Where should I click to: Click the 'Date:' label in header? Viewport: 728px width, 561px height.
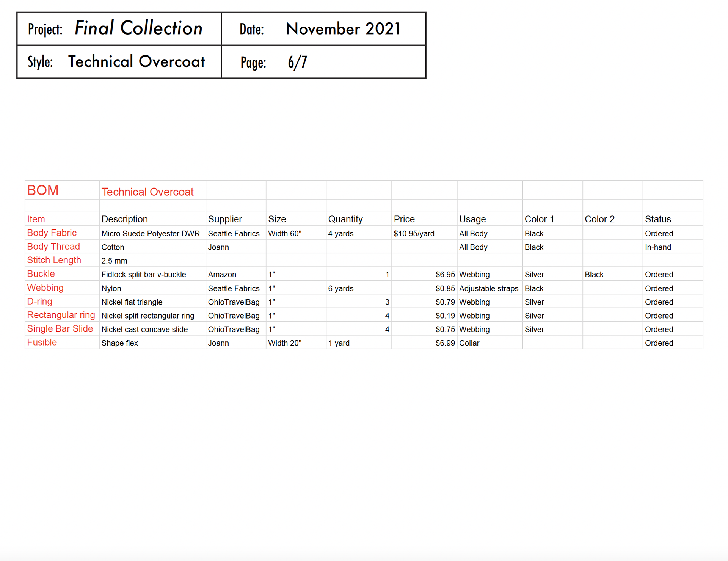pyautogui.click(x=251, y=30)
